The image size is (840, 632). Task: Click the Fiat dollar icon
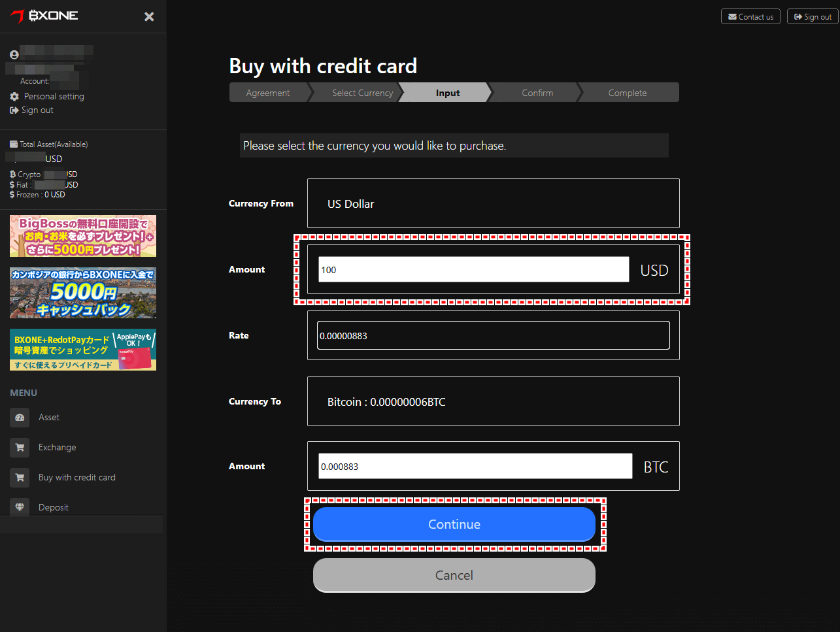pos(12,185)
